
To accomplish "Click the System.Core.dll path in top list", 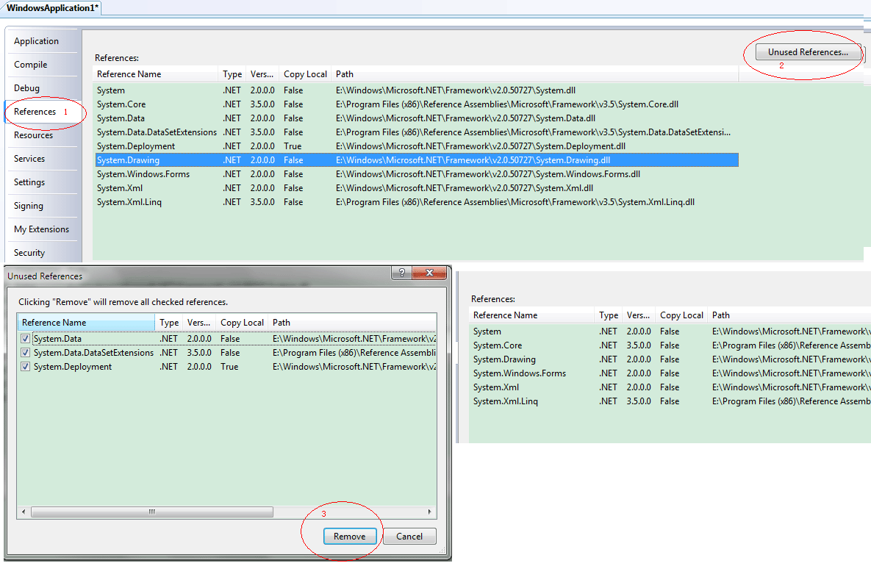I will (506, 104).
